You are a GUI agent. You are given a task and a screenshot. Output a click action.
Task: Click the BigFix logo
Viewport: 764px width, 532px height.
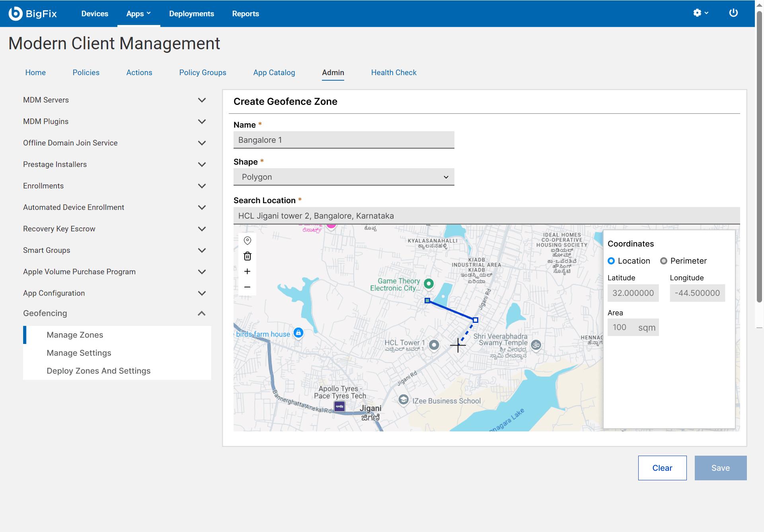click(x=33, y=14)
